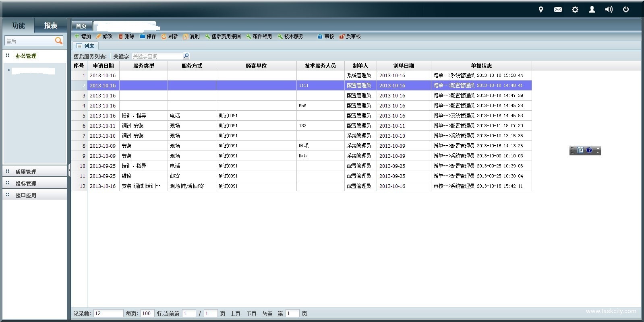
Task: Sort by 服务方式 column header
Action: (x=192, y=66)
